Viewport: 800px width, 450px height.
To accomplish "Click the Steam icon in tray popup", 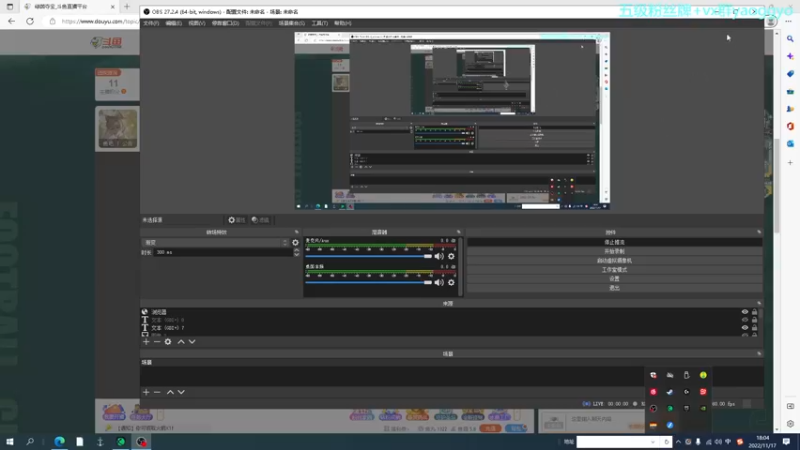I will (x=670, y=392).
